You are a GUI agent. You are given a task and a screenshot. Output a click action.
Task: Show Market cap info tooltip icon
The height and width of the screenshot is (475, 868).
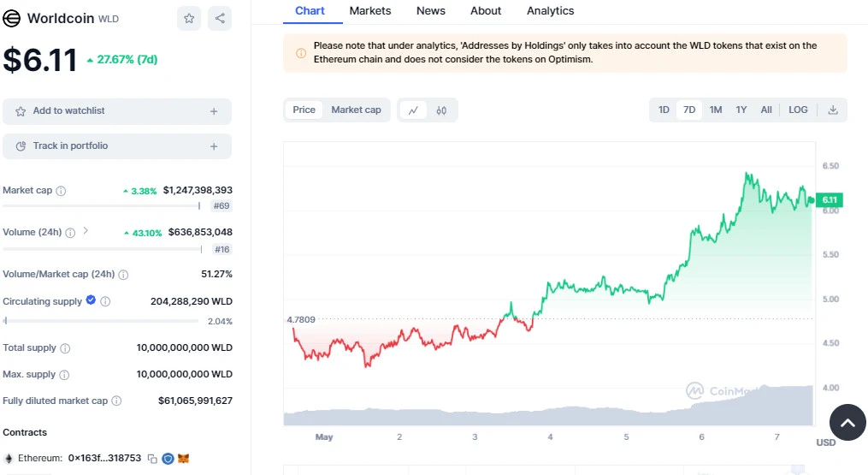pyautogui.click(x=61, y=191)
